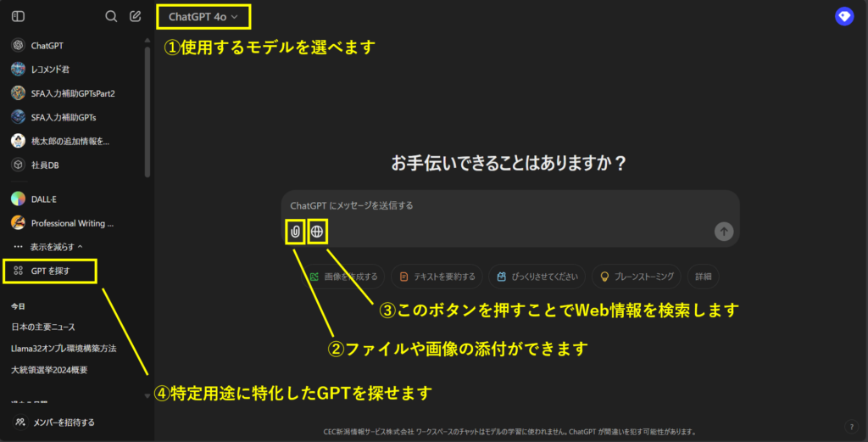The width and height of the screenshot is (868, 442).
Task: Select the 画像を作成する suggestion chip
Action: coord(343,277)
